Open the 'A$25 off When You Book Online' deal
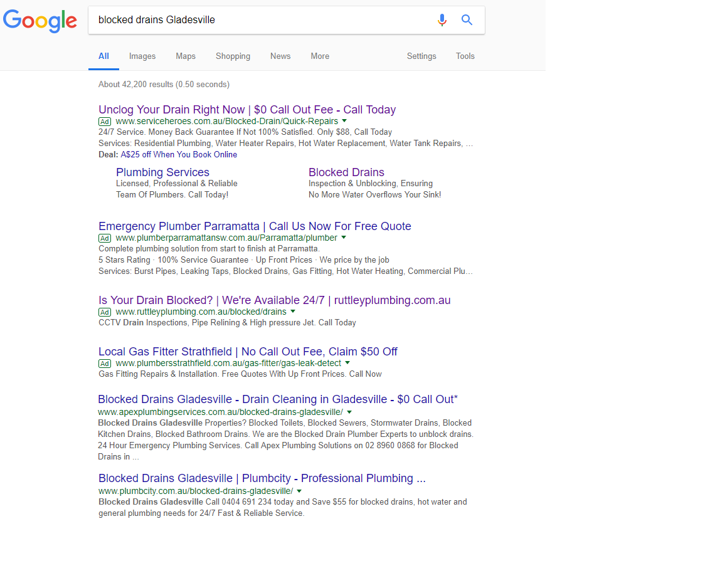725x588 pixels. (x=179, y=154)
